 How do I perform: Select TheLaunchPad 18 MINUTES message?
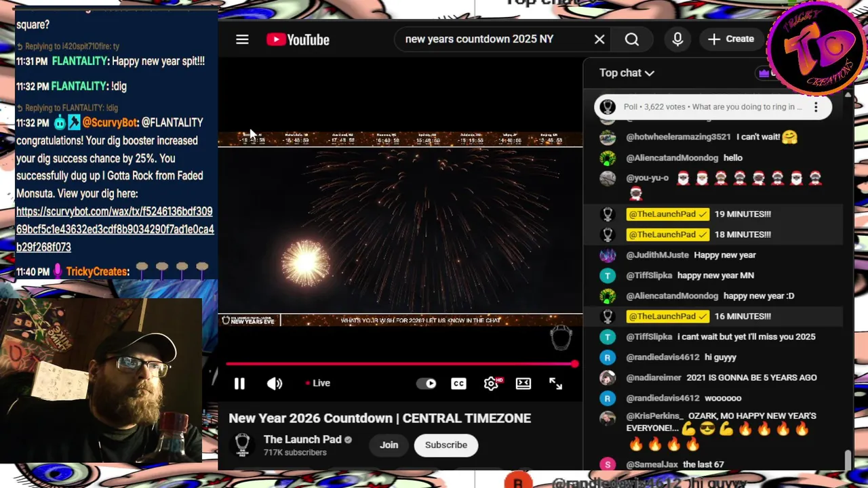pos(713,235)
